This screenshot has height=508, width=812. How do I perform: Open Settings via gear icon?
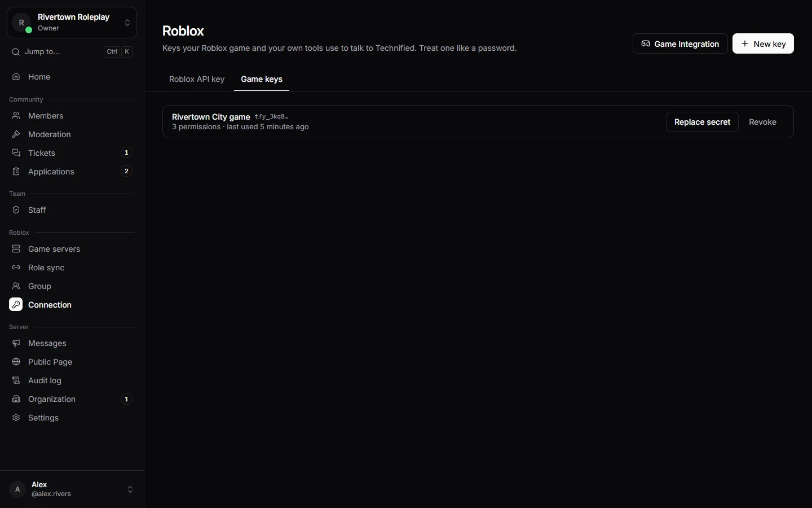coord(16,418)
